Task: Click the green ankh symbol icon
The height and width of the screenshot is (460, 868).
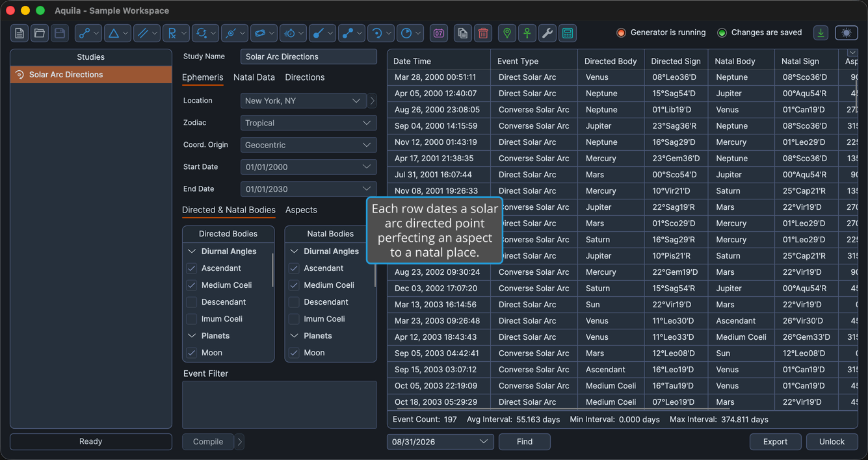Action: pos(527,33)
